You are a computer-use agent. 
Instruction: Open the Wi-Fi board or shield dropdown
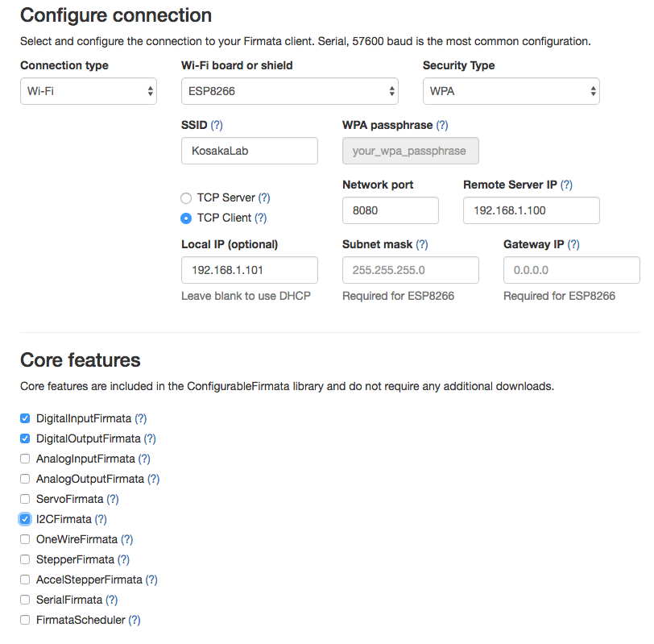click(290, 91)
